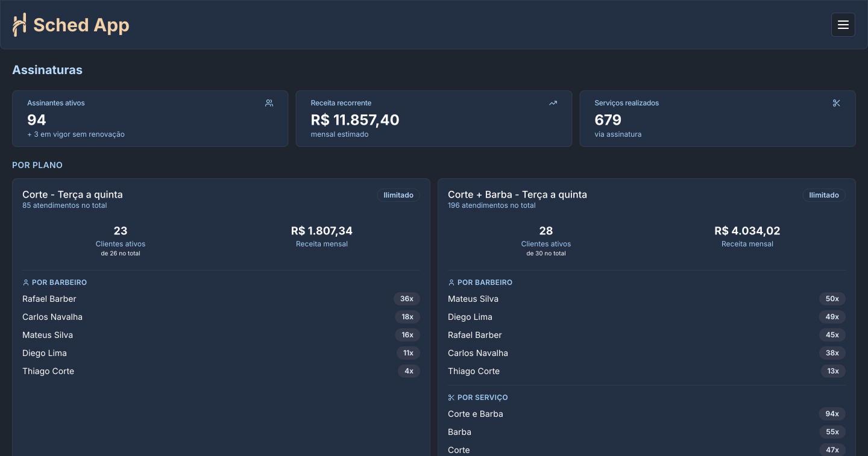Click the R$ 11.857,40 recurring revenue value
The height and width of the screenshot is (456, 868).
tap(355, 120)
